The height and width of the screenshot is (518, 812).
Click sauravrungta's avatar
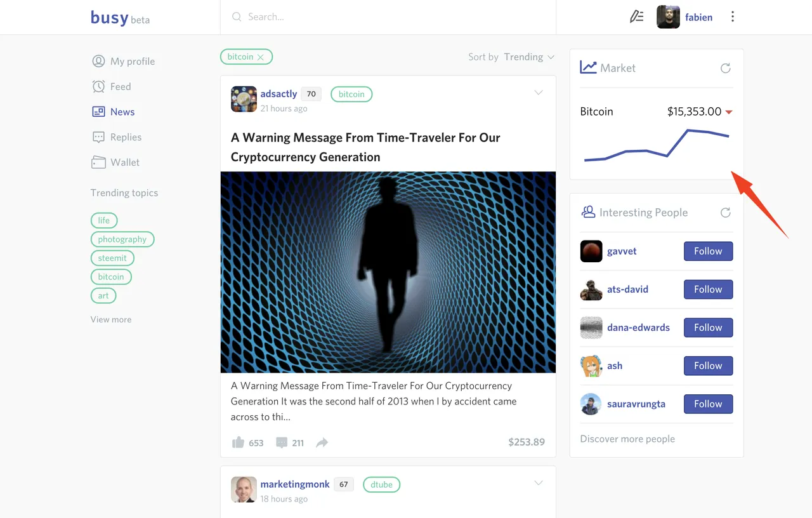[591, 404]
